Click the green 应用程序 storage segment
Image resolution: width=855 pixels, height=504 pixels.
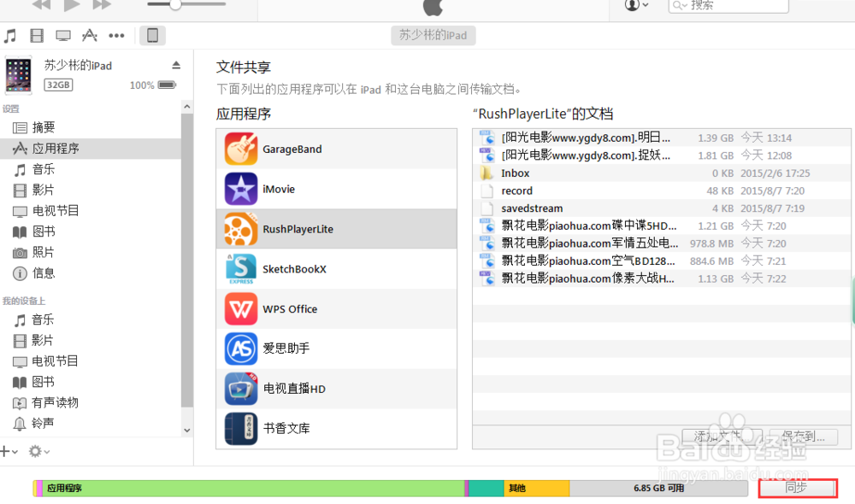254,489
